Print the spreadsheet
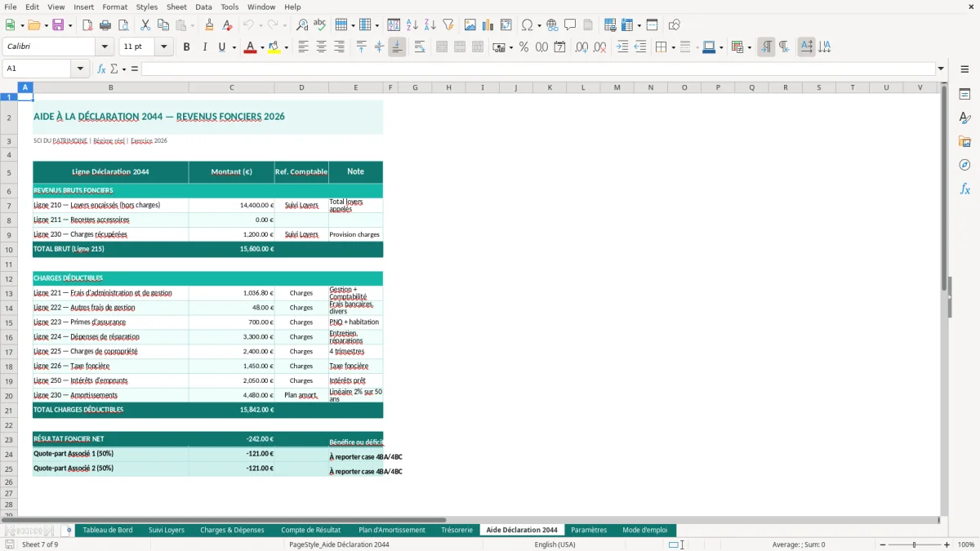The height and width of the screenshot is (551, 980). click(x=105, y=25)
